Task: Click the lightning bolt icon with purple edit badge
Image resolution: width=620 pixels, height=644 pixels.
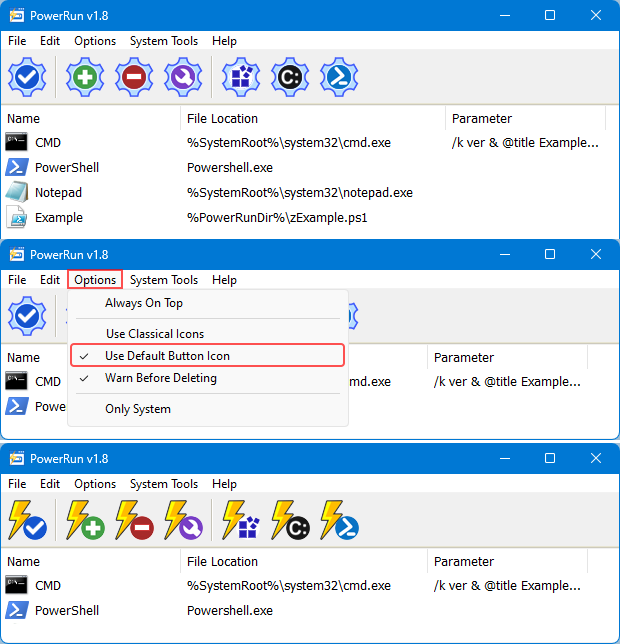Action: pyautogui.click(x=183, y=520)
